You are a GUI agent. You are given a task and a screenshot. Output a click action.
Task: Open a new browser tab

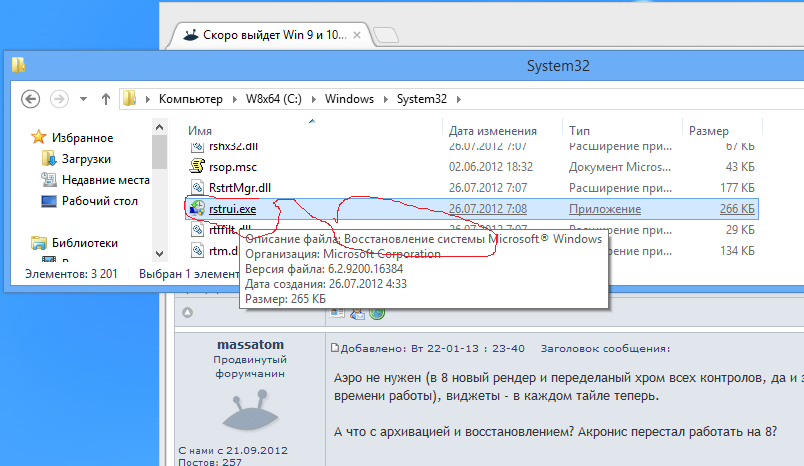(x=386, y=35)
